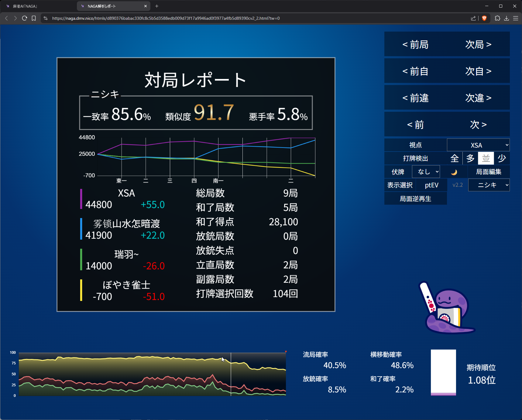The image size is (522, 420).
Task: Click the win-rate timeline graph at bottom
Action: pos(152,374)
